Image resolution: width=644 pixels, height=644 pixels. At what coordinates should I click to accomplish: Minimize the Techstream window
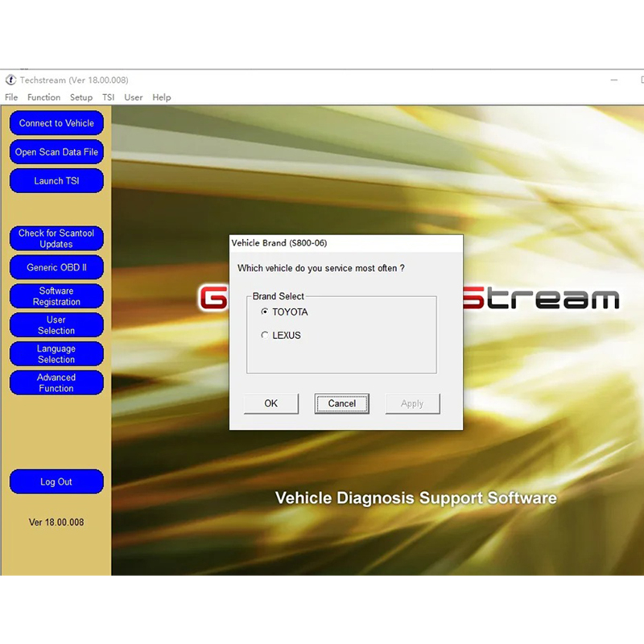[614, 80]
